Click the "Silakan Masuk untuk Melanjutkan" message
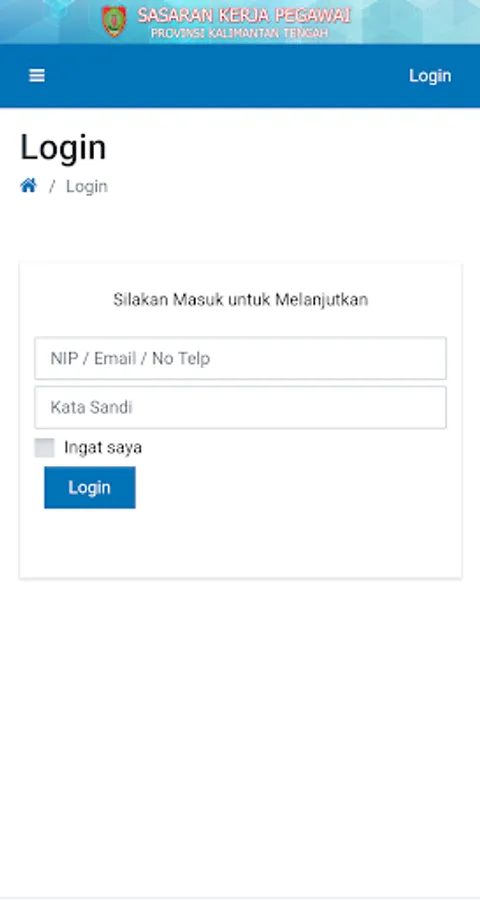The height and width of the screenshot is (900, 480). [240, 300]
